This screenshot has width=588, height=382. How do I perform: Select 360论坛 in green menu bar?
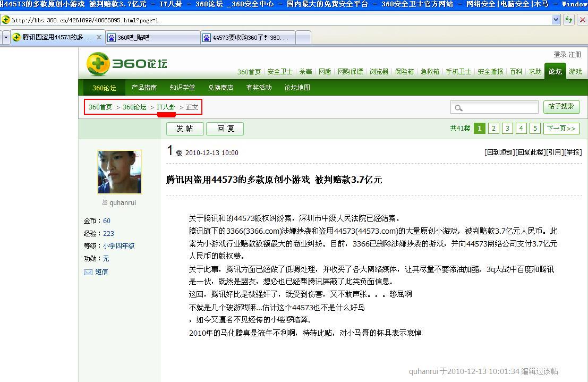coord(104,88)
